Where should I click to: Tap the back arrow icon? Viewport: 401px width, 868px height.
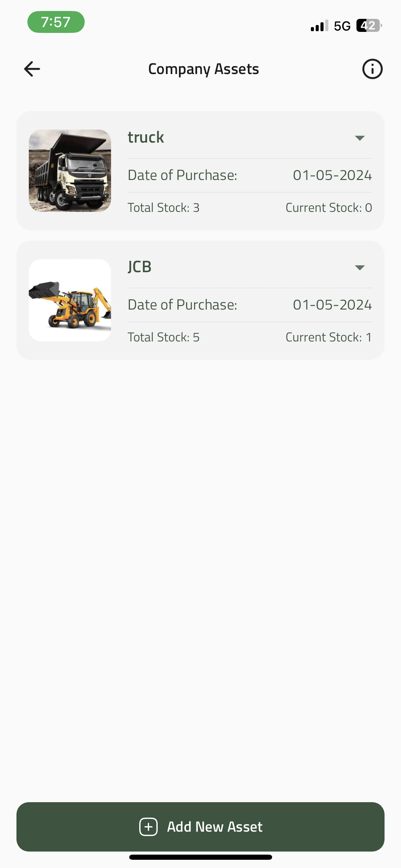click(32, 69)
